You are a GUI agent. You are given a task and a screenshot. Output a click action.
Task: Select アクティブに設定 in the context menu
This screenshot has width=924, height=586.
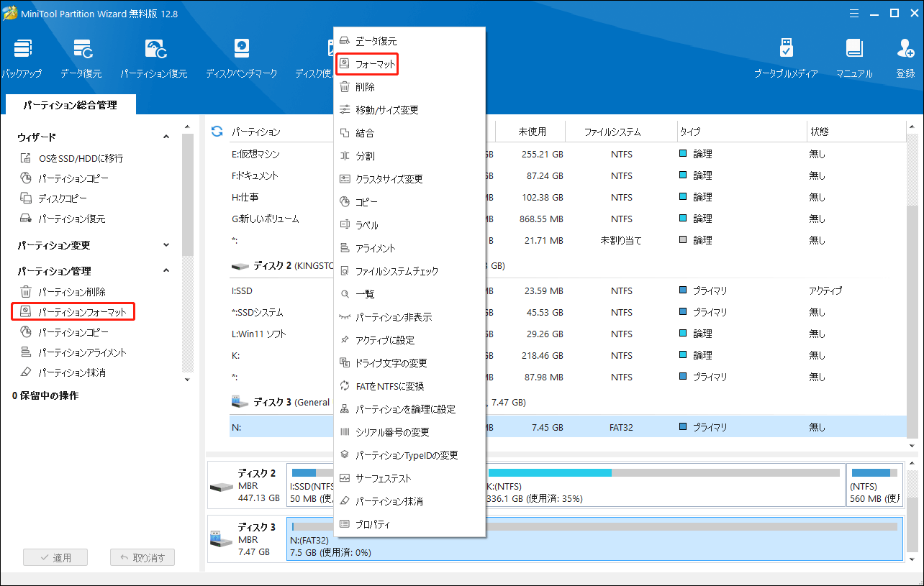[x=409, y=340]
